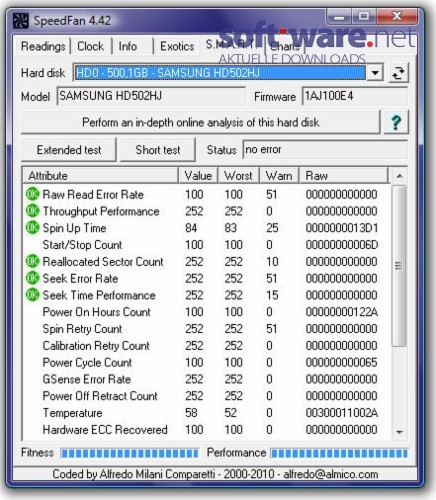Run the Extended test
This screenshot has width=436, height=500.
pos(69,150)
